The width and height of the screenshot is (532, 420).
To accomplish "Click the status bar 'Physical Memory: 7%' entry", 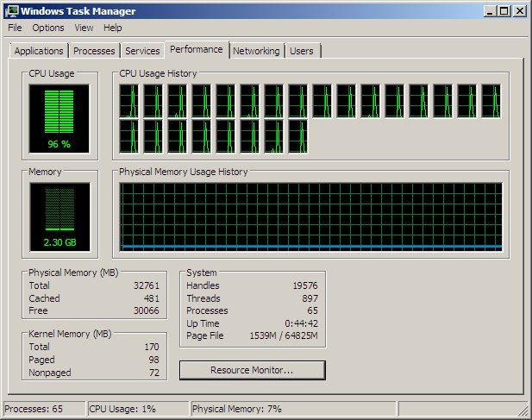I will 294,409.
